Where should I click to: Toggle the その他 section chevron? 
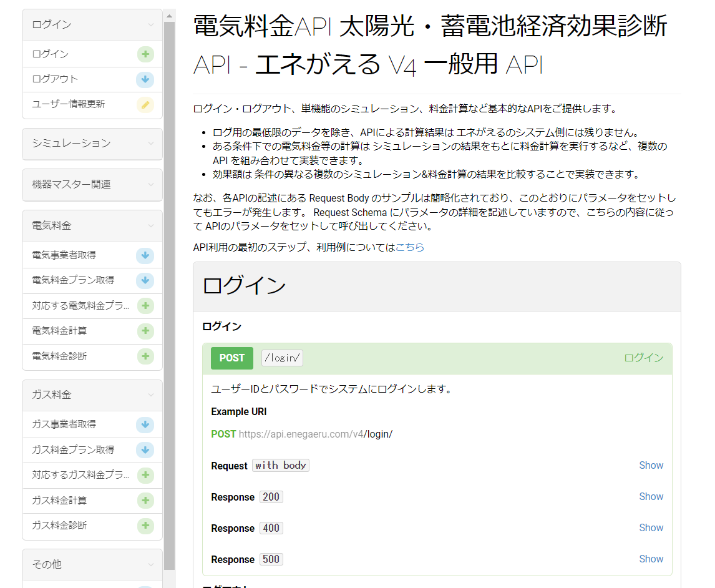[x=150, y=564]
